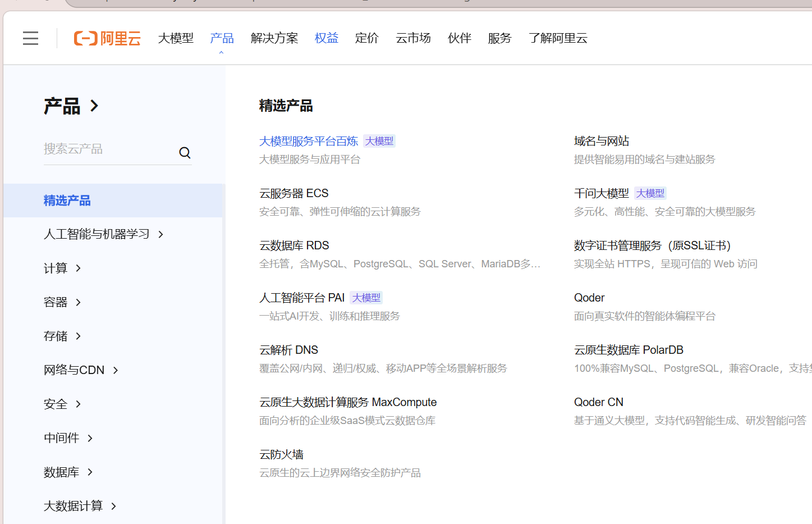Click 云原生的云上边界网络安全防护产品 description

tap(340, 473)
